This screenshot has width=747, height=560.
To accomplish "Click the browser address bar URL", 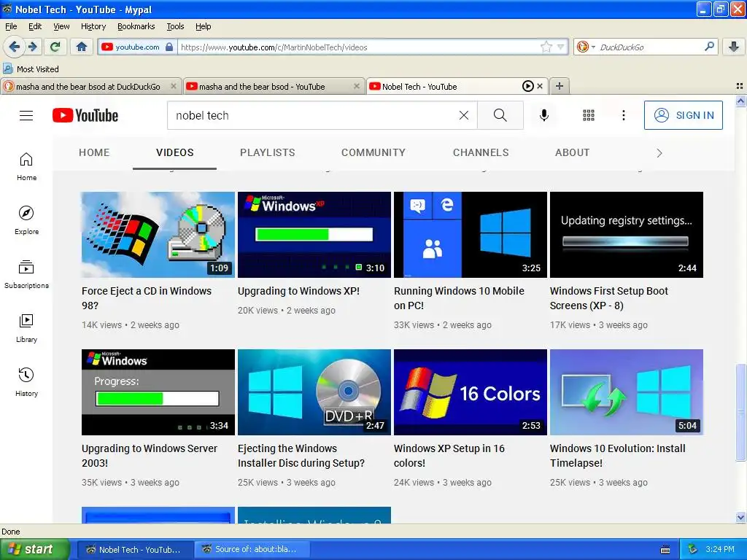I will tap(357, 47).
